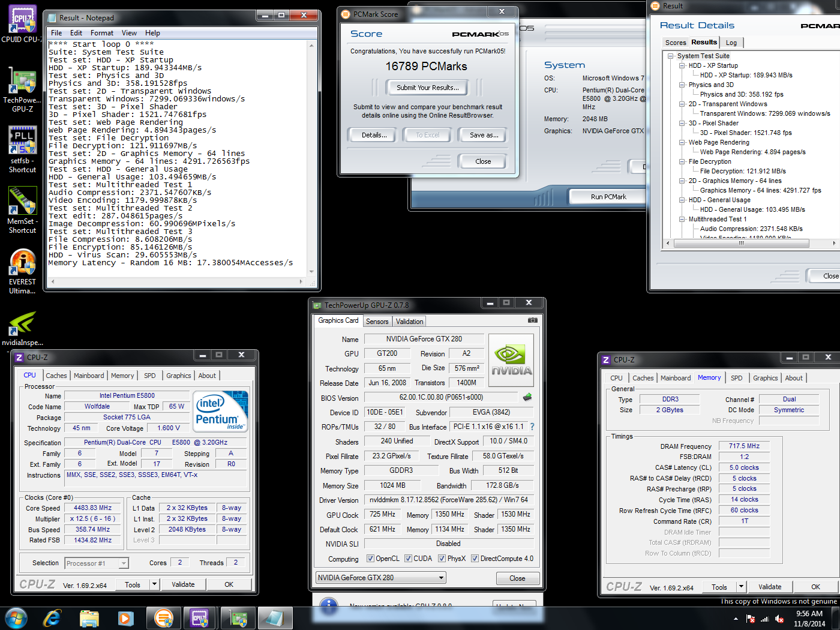Viewport: 840px width, 630px height.
Task: Launch the setfsb shortcut on desktop
Action: coord(22,150)
